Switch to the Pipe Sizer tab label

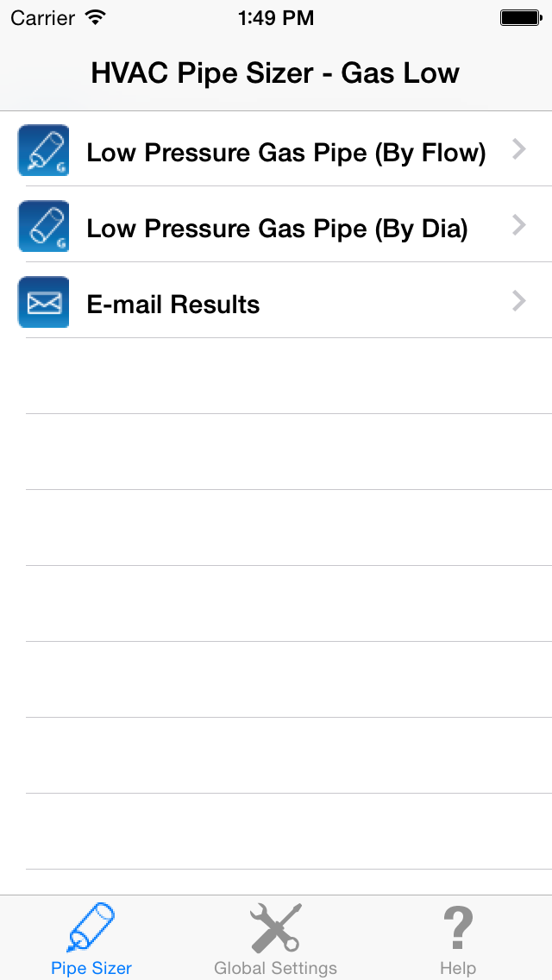click(91, 968)
